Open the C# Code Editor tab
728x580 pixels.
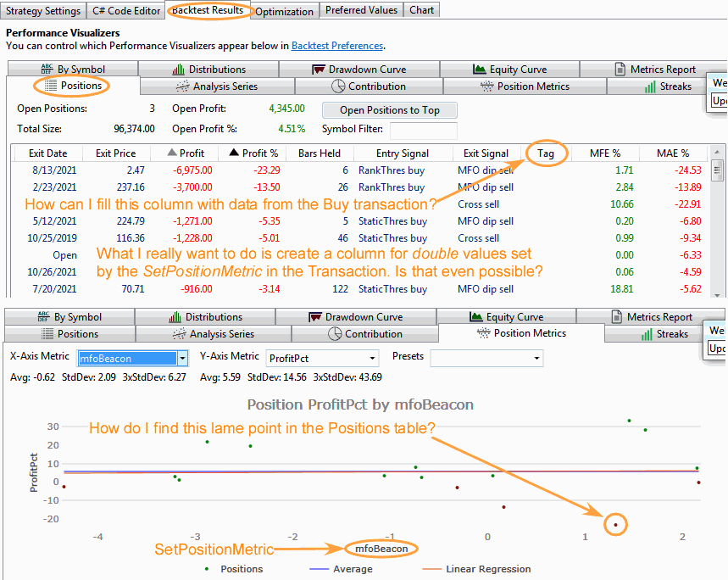click(125, 11)
